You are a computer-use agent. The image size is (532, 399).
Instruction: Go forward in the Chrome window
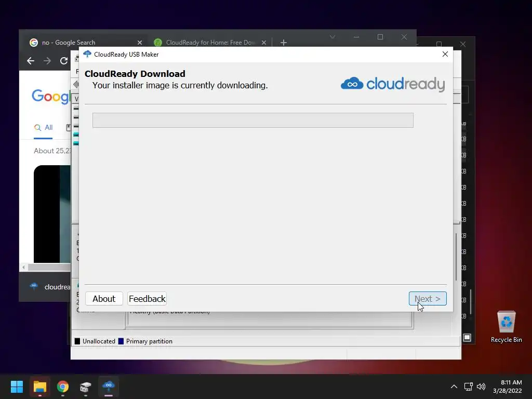[x=47, y=61]
